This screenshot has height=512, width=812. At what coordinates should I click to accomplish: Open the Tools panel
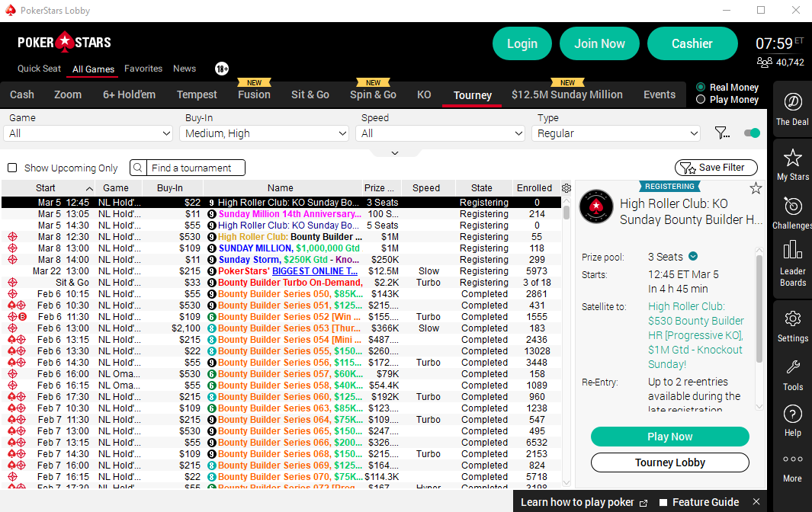pyautogui.click(x=792, y=372)
